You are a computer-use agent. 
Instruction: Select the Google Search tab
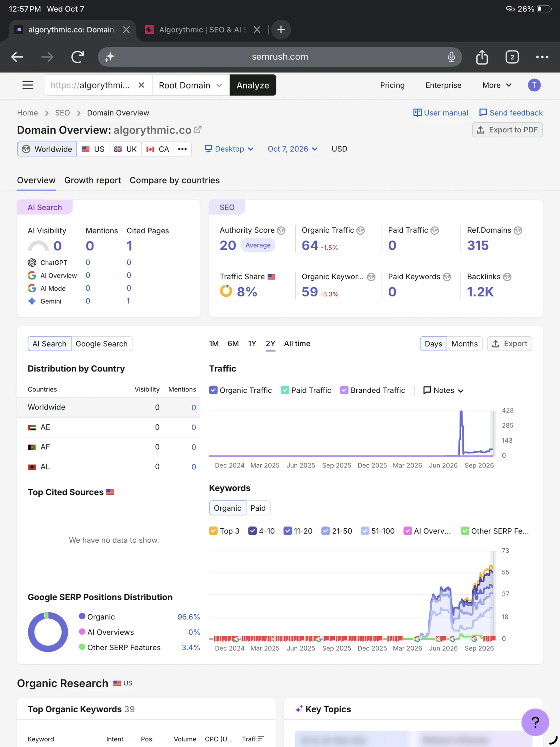[x=102, y=344]
